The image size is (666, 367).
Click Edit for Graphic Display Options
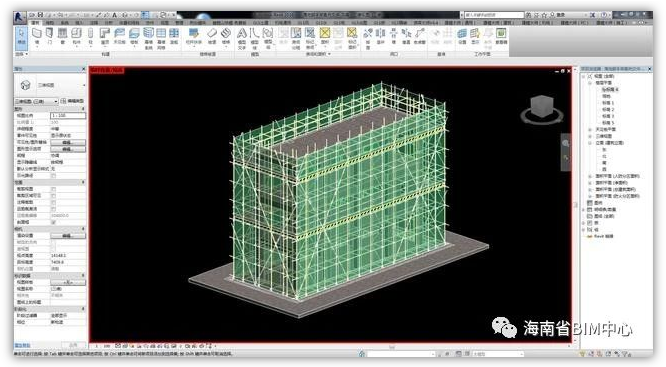pos(68,149)
